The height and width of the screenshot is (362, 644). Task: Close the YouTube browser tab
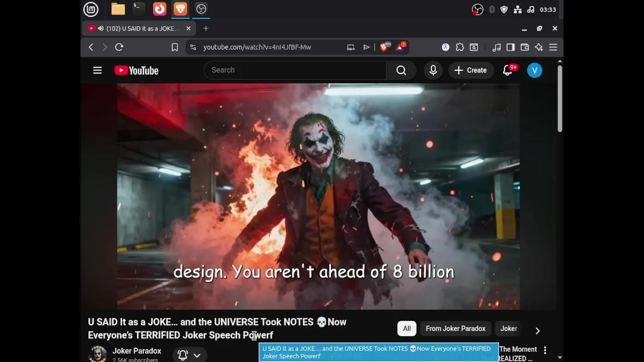coord(188,29)
